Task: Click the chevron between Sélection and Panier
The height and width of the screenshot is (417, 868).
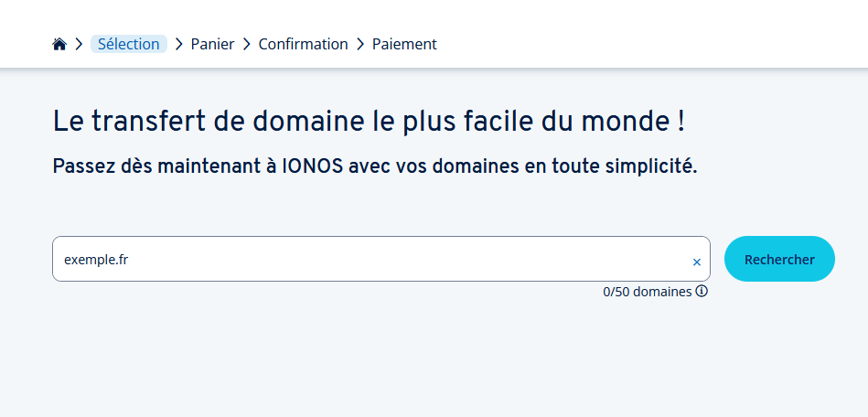Action: (x=178, y=44)
